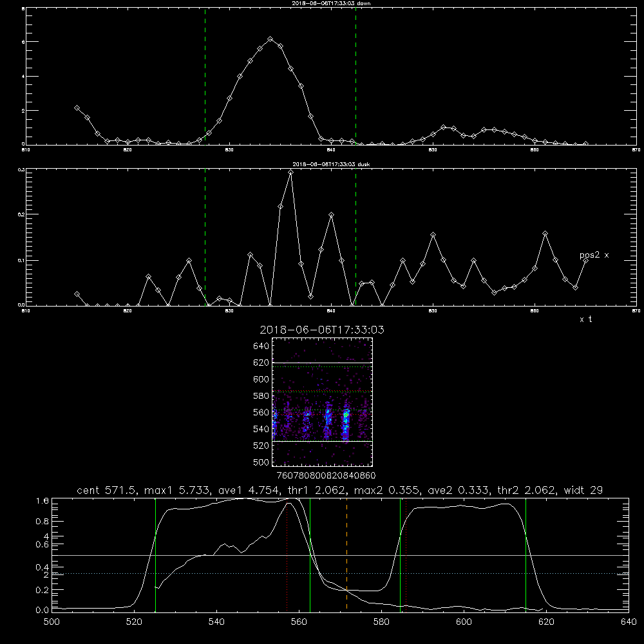This screenshot has width=644, height=644.
Task: Click the peak diamond marker in dawn plot
Action: click(x=270, y=39)
